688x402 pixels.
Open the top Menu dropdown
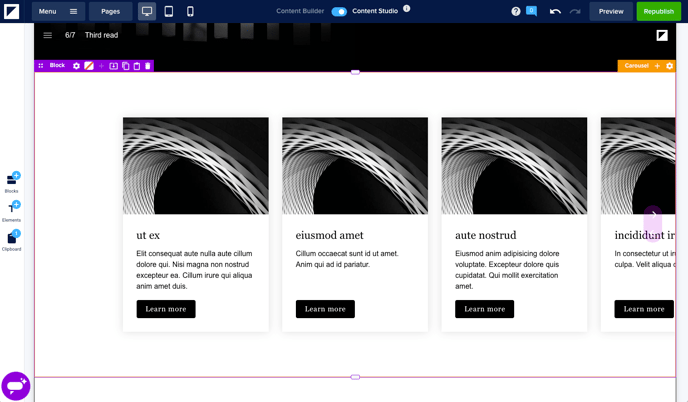[x=58, y=11]
